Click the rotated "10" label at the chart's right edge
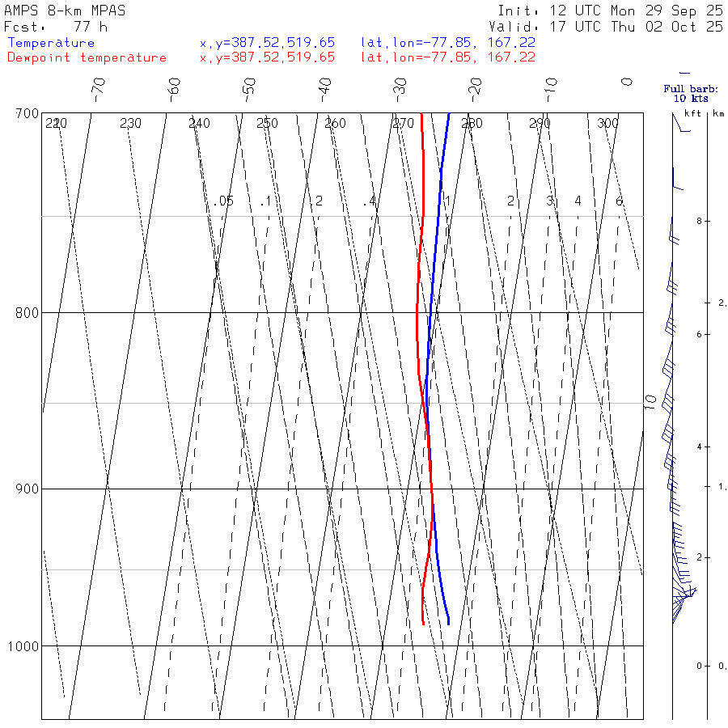728x728 pixels. (x=650, y=402)
